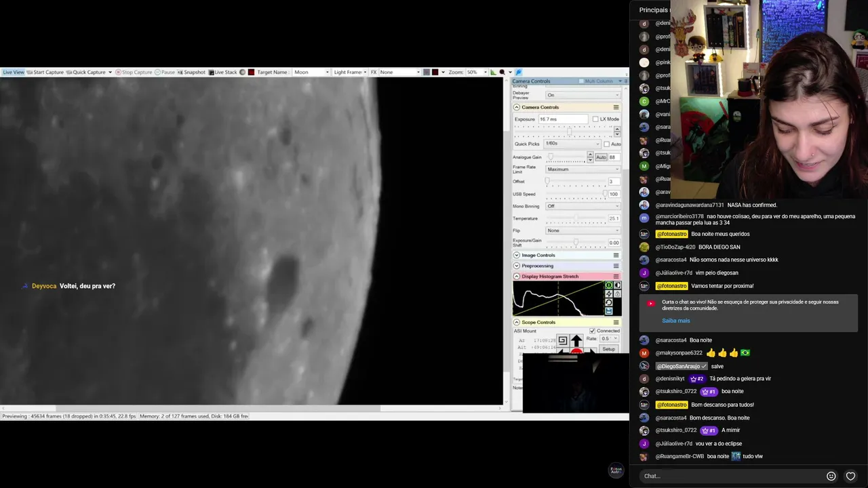Open the Image Controls section menu icon
Viewport: 868px width, 488px height.
616,255
